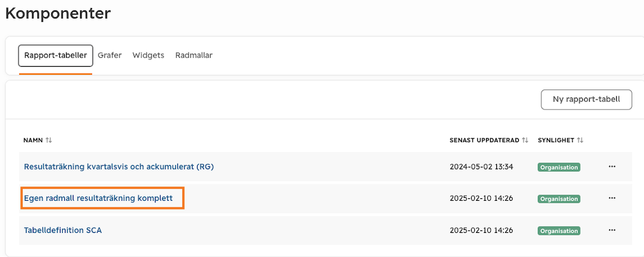This screenshot has height=257, width=644.
Task: Switch to the Widgets tab
Action: click(x=148, y=55)
